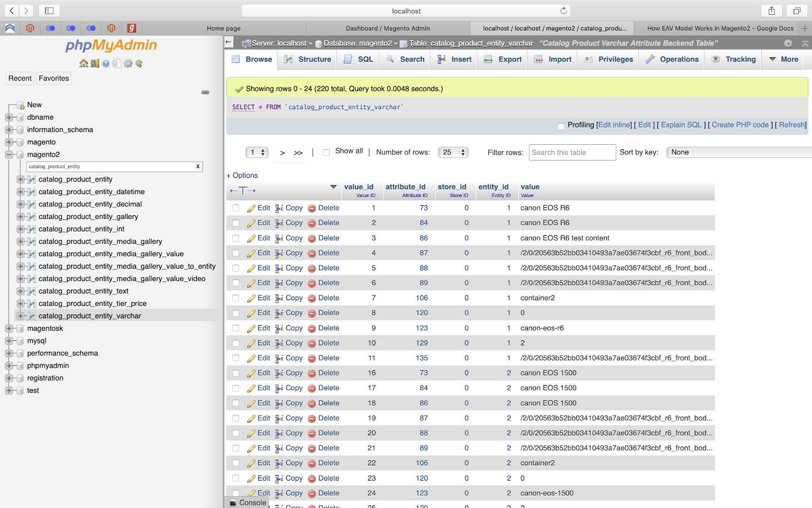Expand catalog_product_entity_text table node
Screen dimensions: 812x508
tap(20, 291)
